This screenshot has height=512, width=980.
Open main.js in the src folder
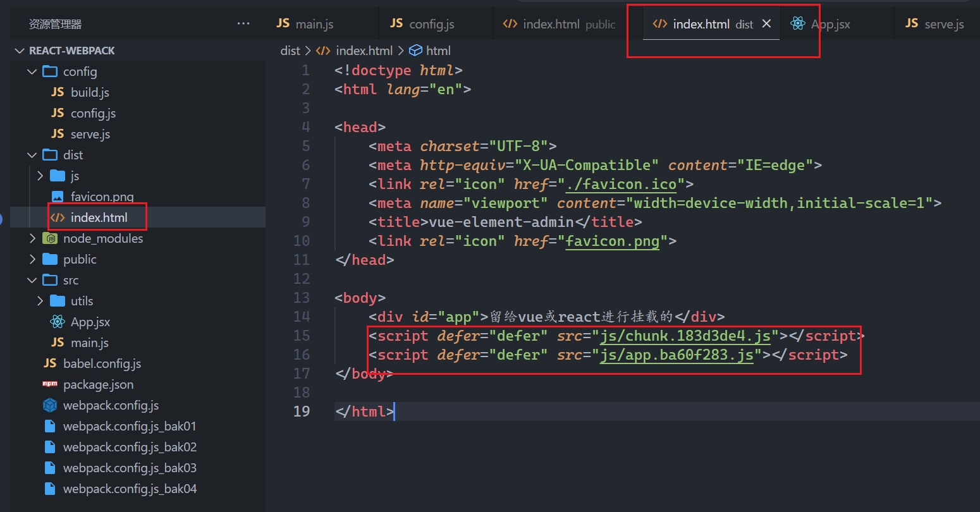(90, 343)
